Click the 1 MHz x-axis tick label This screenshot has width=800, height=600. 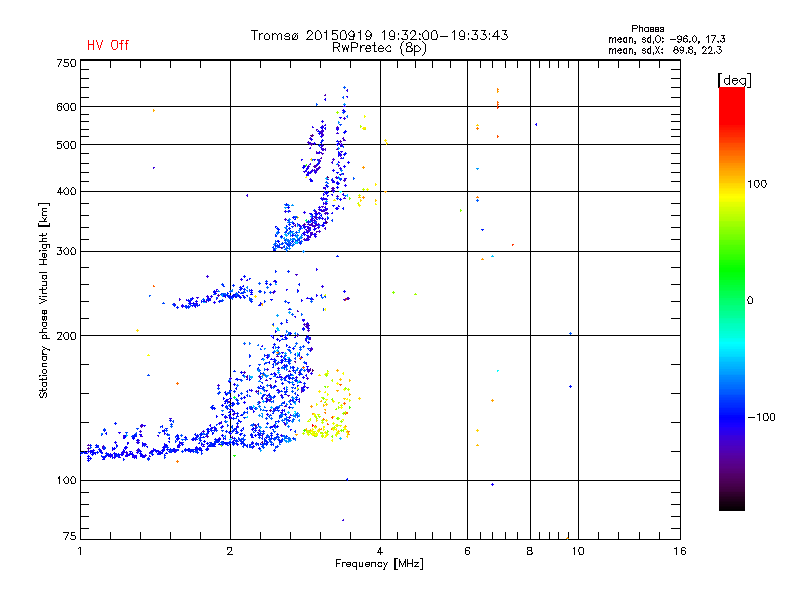80,551
